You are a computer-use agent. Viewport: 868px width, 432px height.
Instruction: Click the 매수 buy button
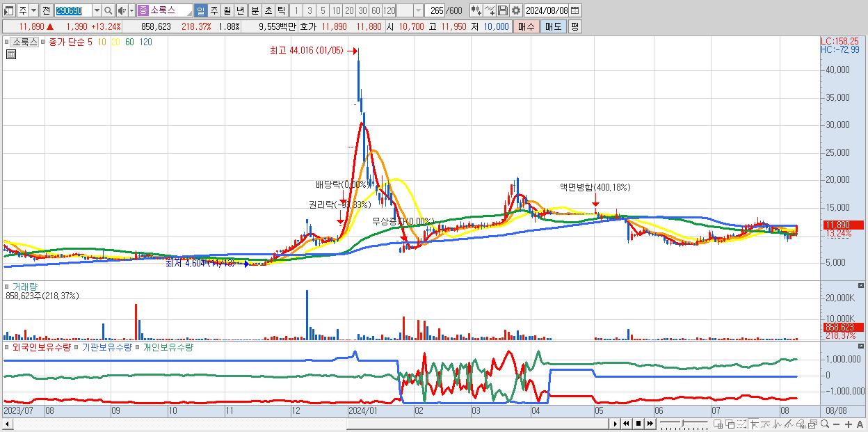pos(527,26)
